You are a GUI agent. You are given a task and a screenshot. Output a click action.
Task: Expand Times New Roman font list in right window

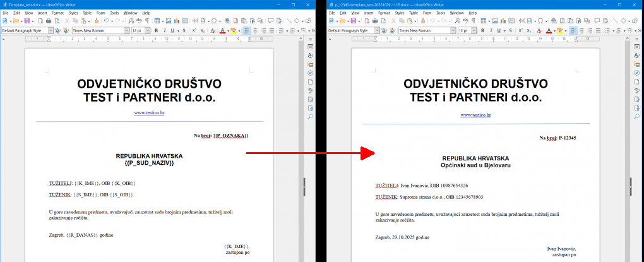click(452, 30)
